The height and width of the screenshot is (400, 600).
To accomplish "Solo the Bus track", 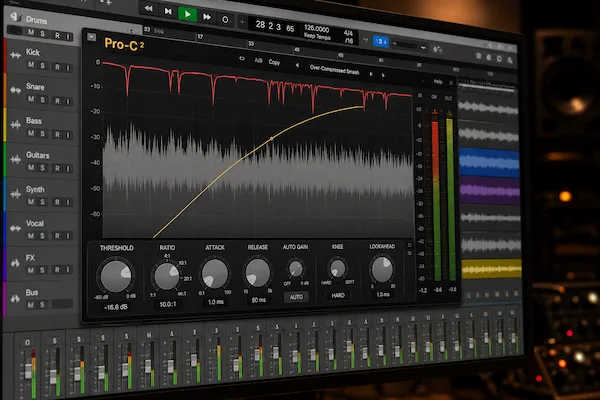I will 42,305.
